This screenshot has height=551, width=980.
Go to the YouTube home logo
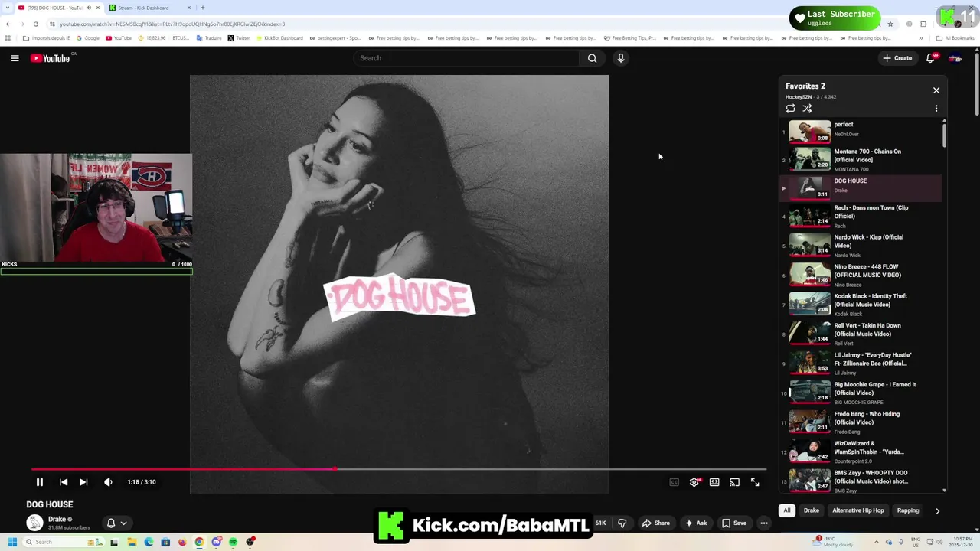pos(51,58)
